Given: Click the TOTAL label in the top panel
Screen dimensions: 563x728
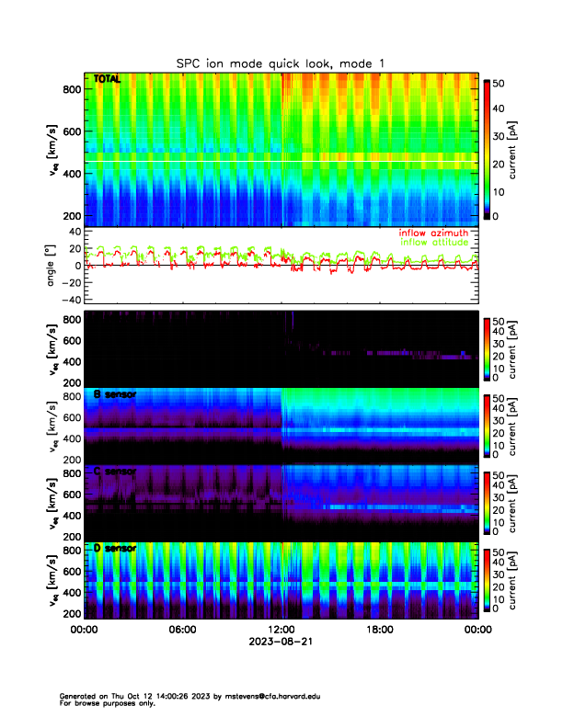Looking at the screenshot, I should (108, 80).
